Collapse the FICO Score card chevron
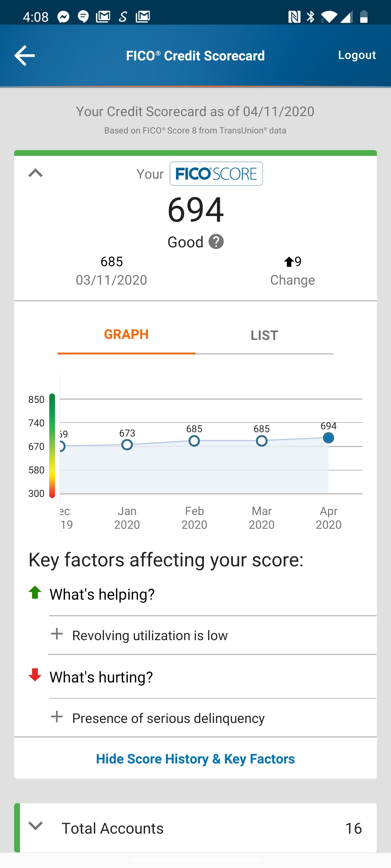The width and height of the screenshot is (391, 868). [35, 173]
